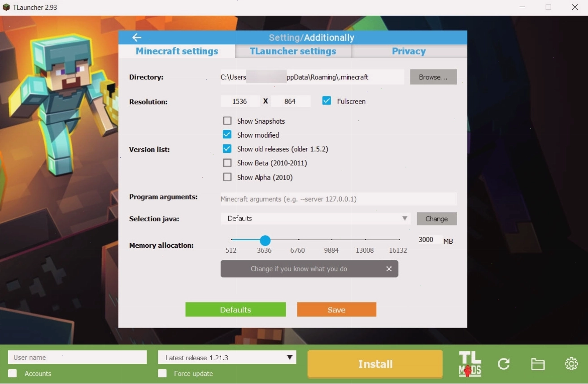Uncheck Show old releases (older 1.5.2)
This screenshot has height=384, width=588.
click(x=227, y=149)
